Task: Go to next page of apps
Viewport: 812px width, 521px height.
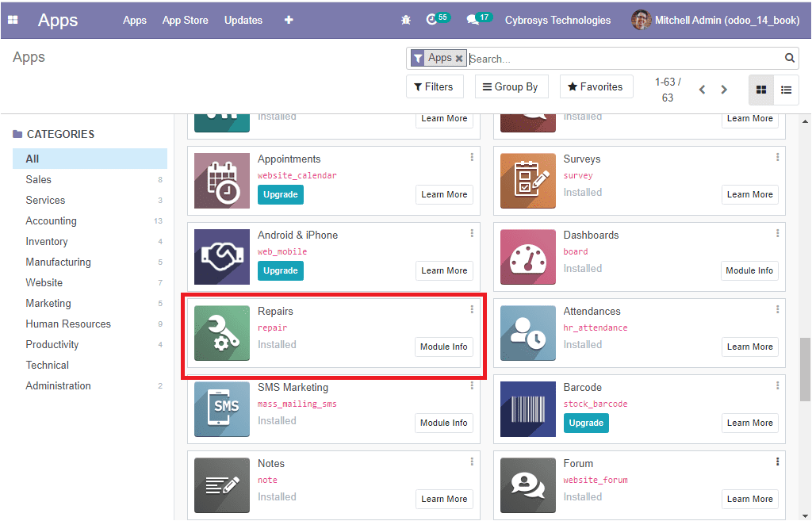Action: 724,90
